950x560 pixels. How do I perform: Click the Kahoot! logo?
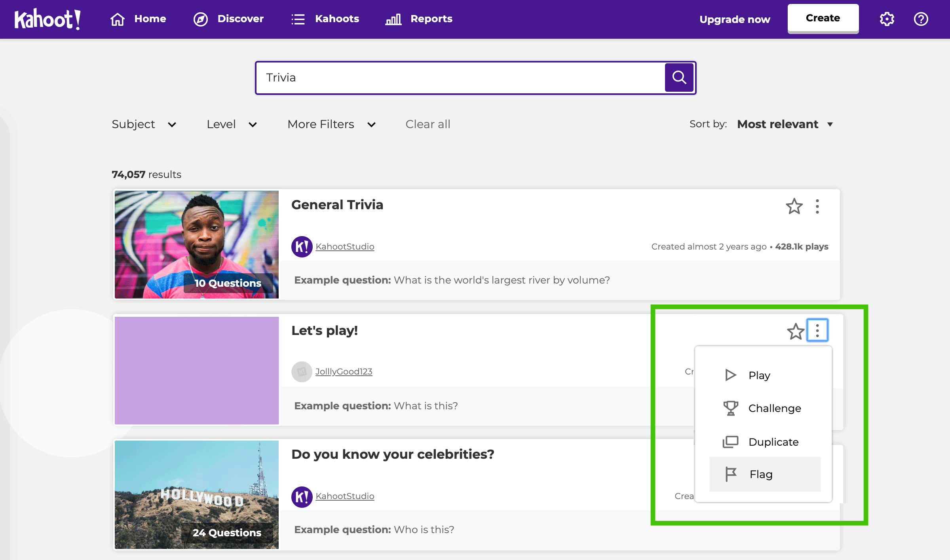pos(47,19)
